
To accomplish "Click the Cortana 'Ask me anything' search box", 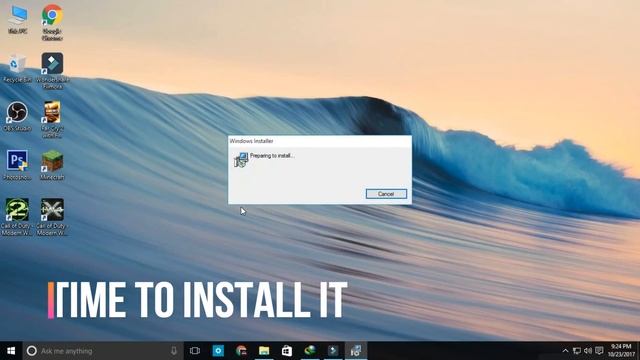I will [103, 351].
